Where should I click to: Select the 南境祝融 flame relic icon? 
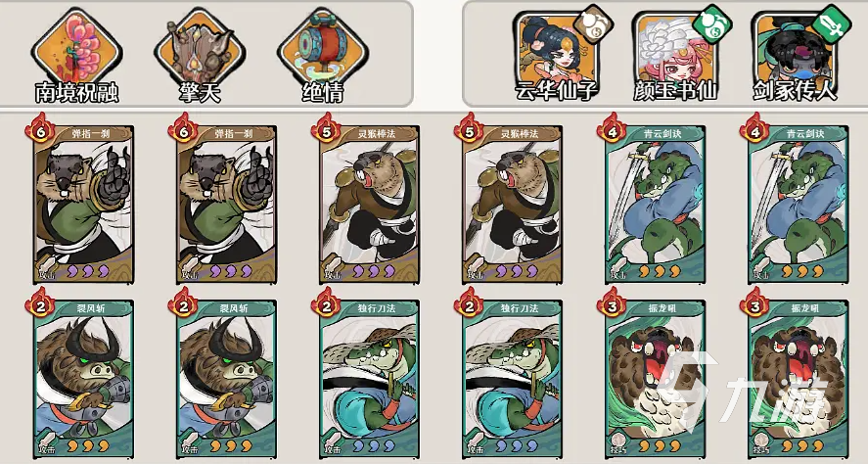pos(77,49)
